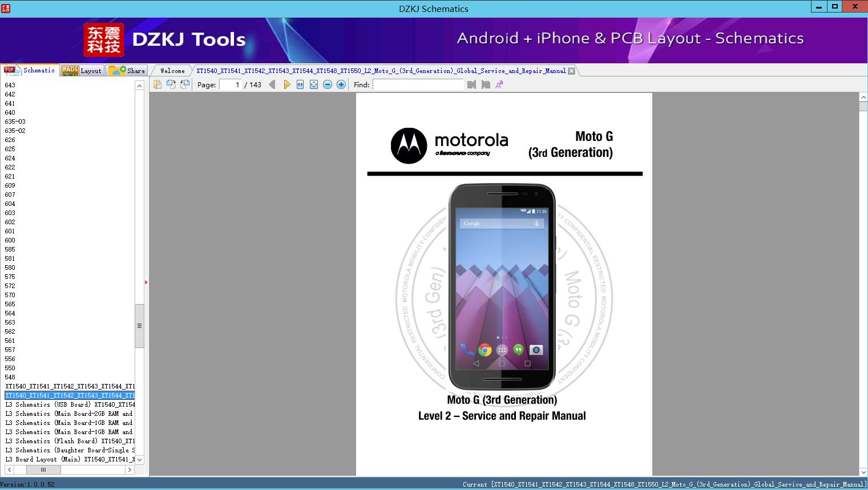
Task: Select list item 626
Action: (10, 140)
